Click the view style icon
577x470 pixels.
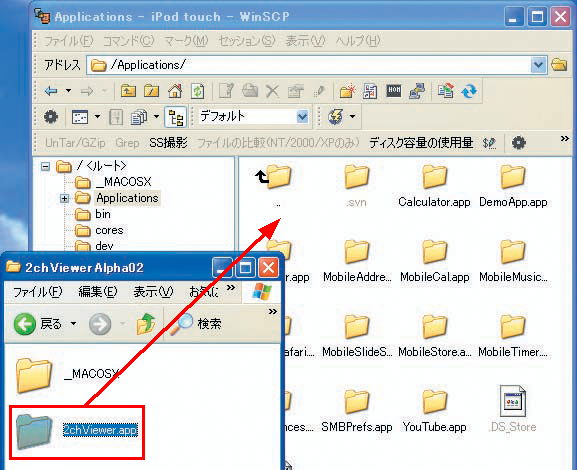pos(79,117)
